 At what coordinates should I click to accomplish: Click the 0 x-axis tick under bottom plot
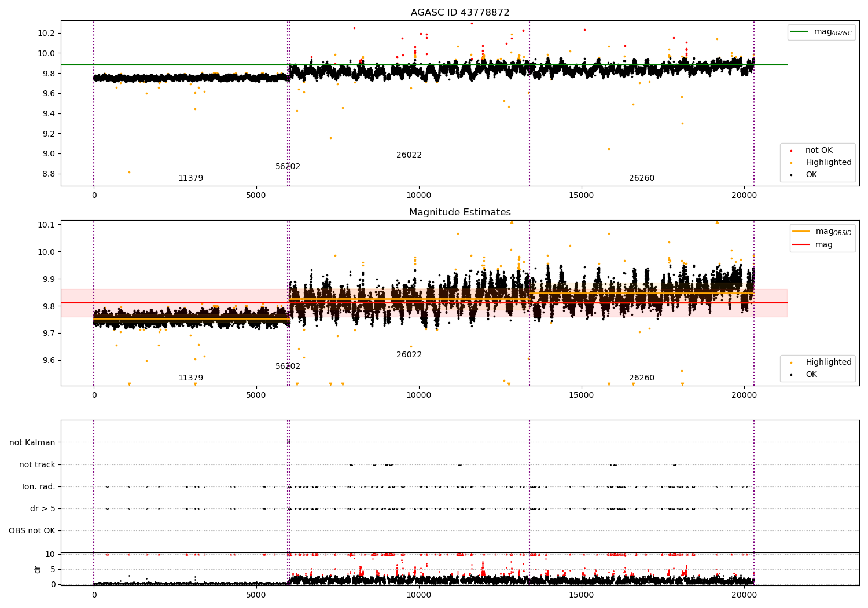tap(94, 595)
